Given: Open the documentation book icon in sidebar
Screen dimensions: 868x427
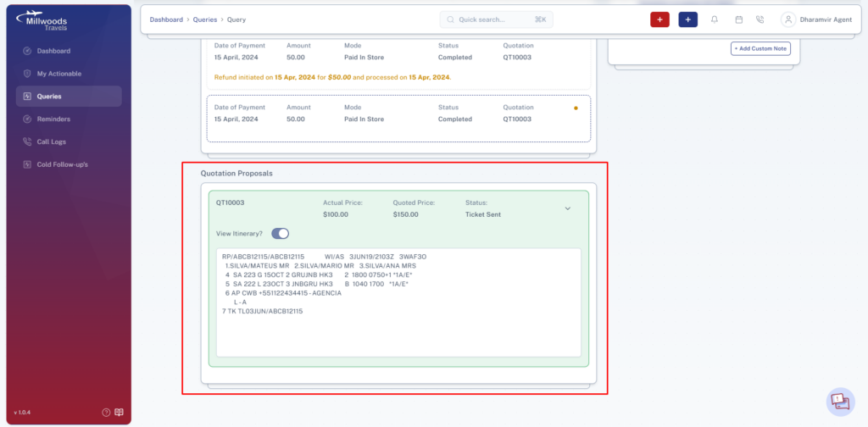Looking at the screenshot, I should click(x=120, y=412).
